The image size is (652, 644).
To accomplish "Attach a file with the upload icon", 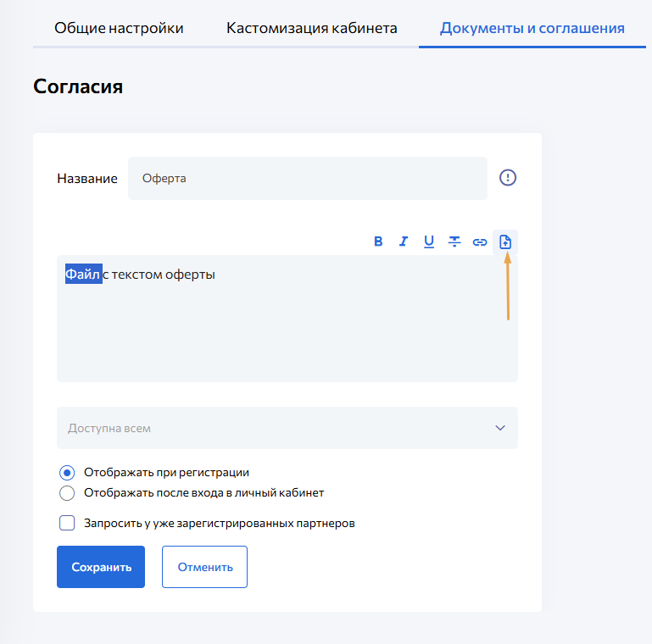I will click(505, 241).
